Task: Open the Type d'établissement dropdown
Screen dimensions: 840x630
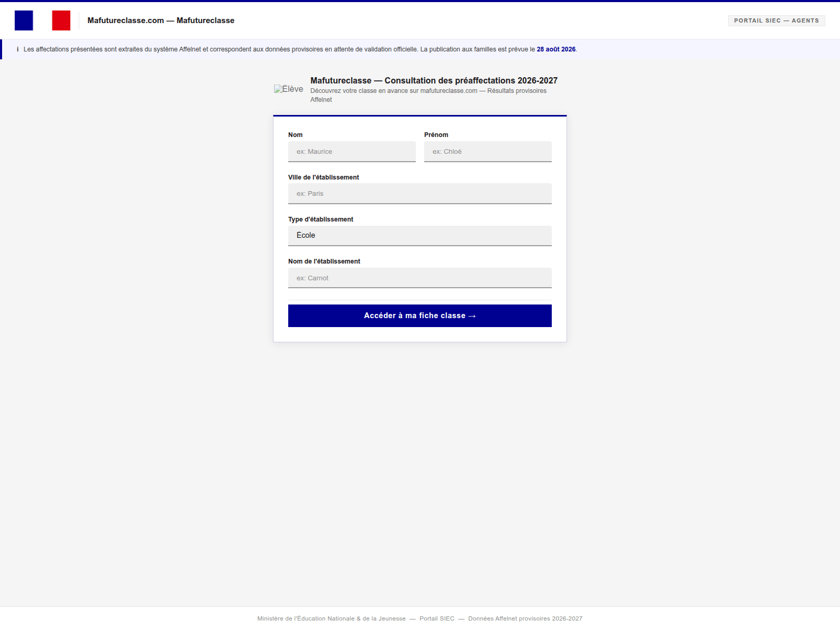Action: [x=420, y=236]
